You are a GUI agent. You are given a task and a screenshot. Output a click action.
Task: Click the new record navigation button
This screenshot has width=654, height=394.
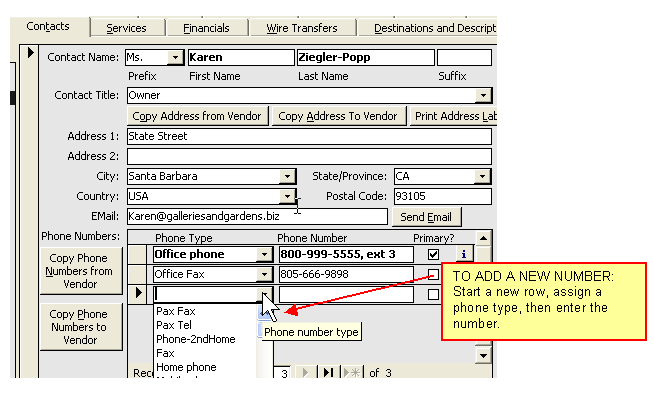[x=352, y=372]
